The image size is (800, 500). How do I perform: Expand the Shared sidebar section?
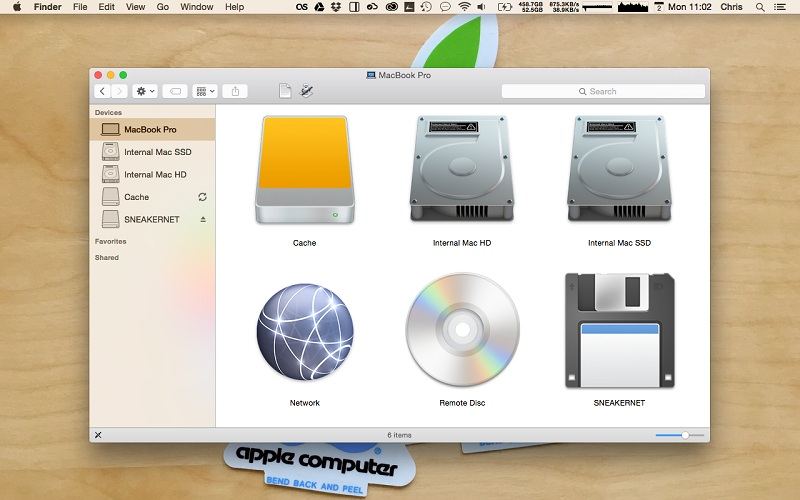[107, 258]
